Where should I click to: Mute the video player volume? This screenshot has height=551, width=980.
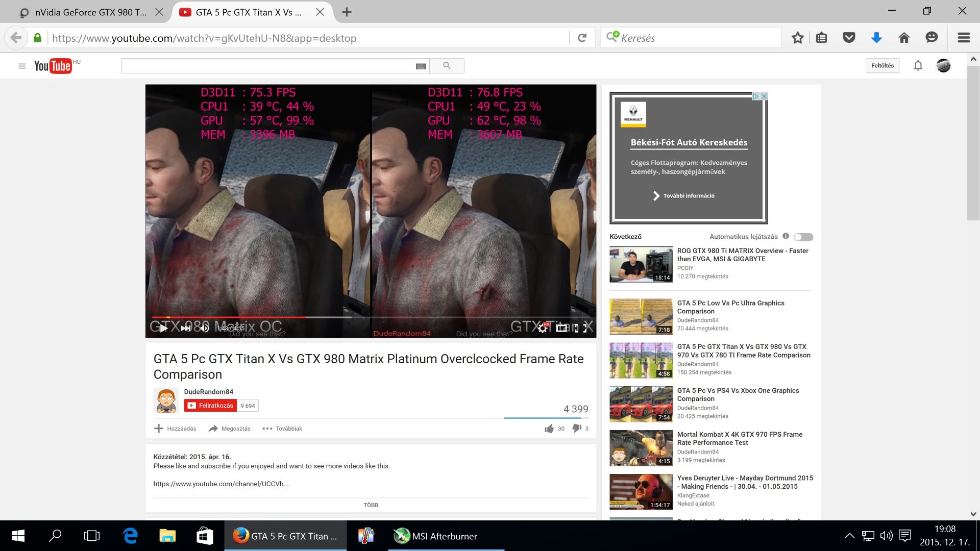204,328
